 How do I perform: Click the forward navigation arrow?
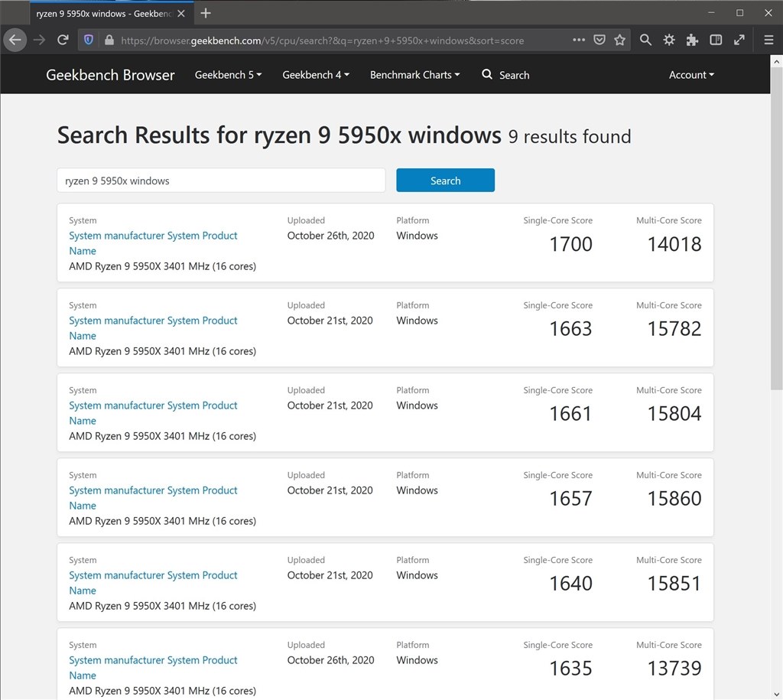[x=39, y=40]
